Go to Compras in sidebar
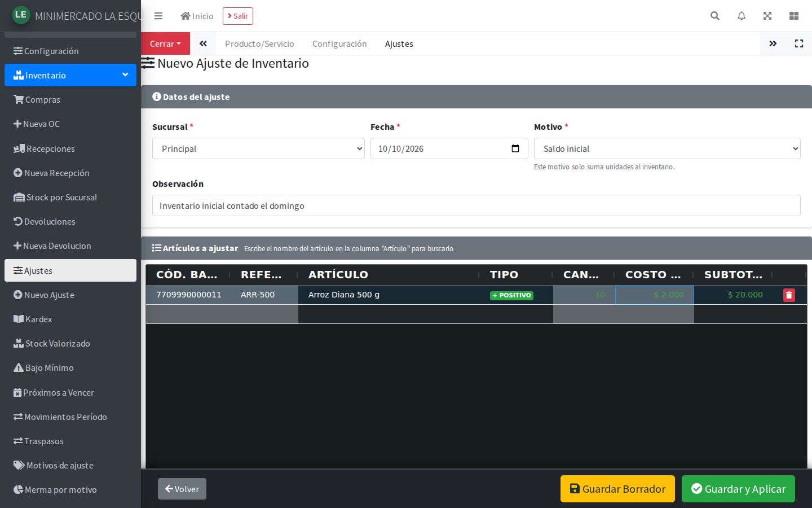This screenshot has height=508, width=812. (x=70, y=99)
